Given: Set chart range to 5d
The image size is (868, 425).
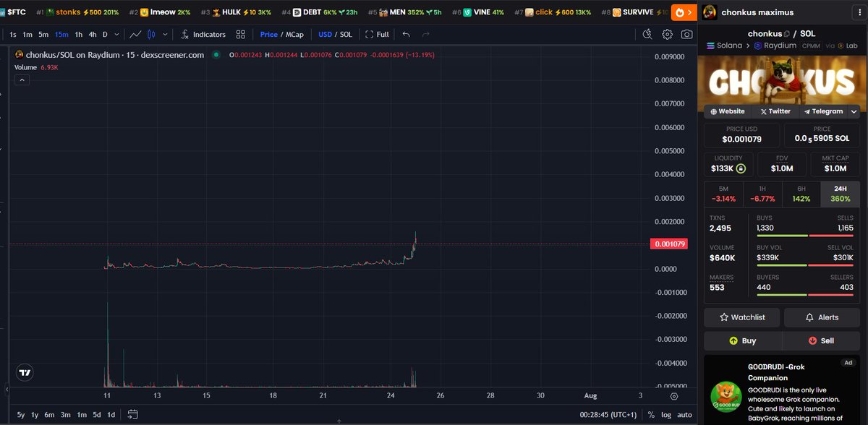Looking at the screenshot, I should 96,415.
